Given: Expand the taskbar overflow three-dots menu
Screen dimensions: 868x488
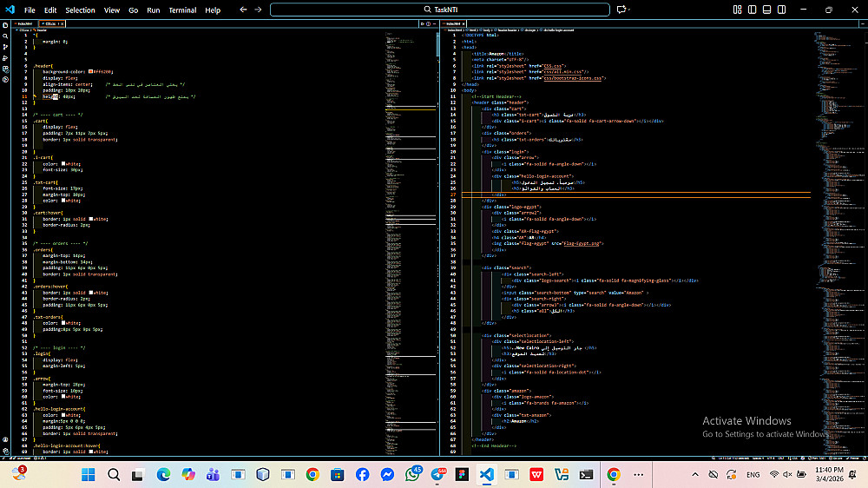Looking at the screenshot, I should coord(640,475).
